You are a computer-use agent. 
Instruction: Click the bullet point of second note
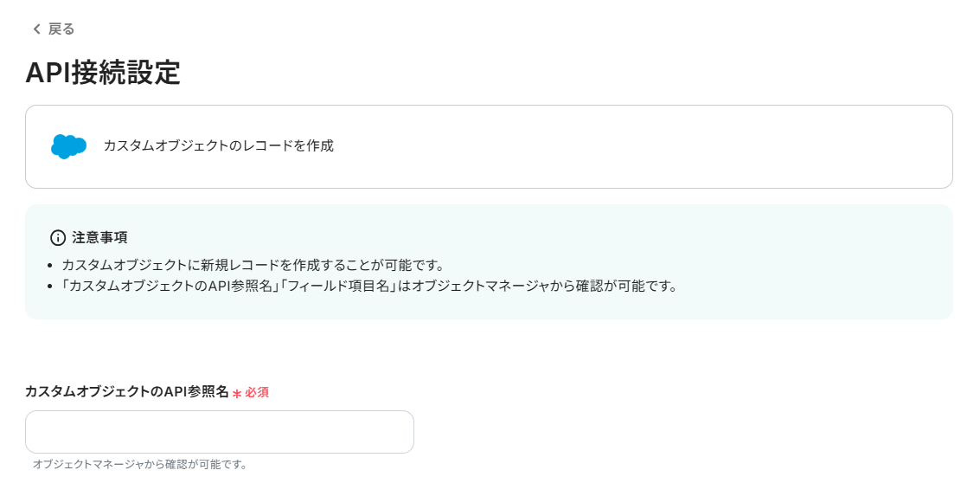pyautogui.click(x=54, y=287)
